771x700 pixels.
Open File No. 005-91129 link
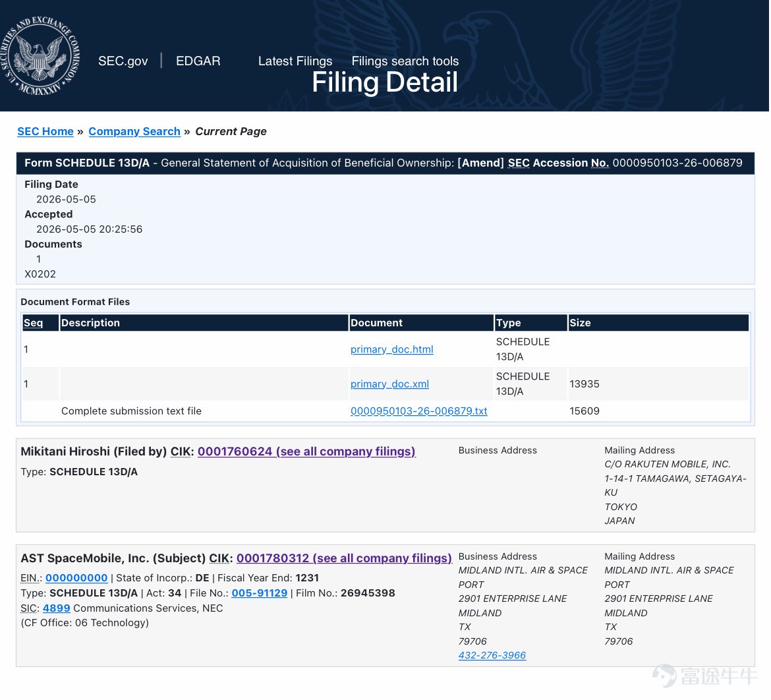coord(260,593)
